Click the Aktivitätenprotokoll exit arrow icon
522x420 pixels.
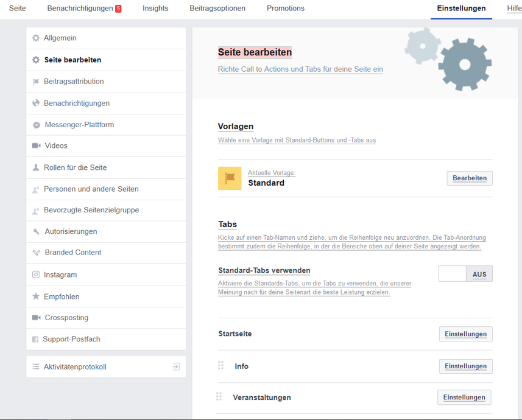(x=176, y=367)
